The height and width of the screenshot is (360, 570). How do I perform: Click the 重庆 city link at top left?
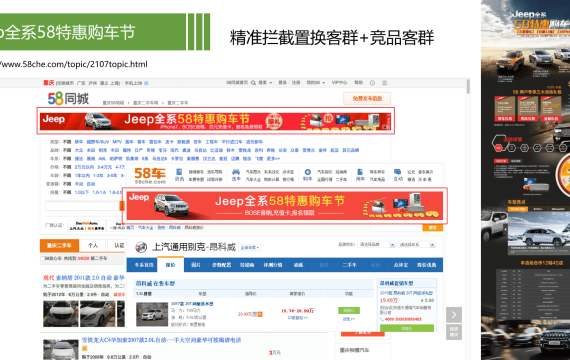coord(49,83)
